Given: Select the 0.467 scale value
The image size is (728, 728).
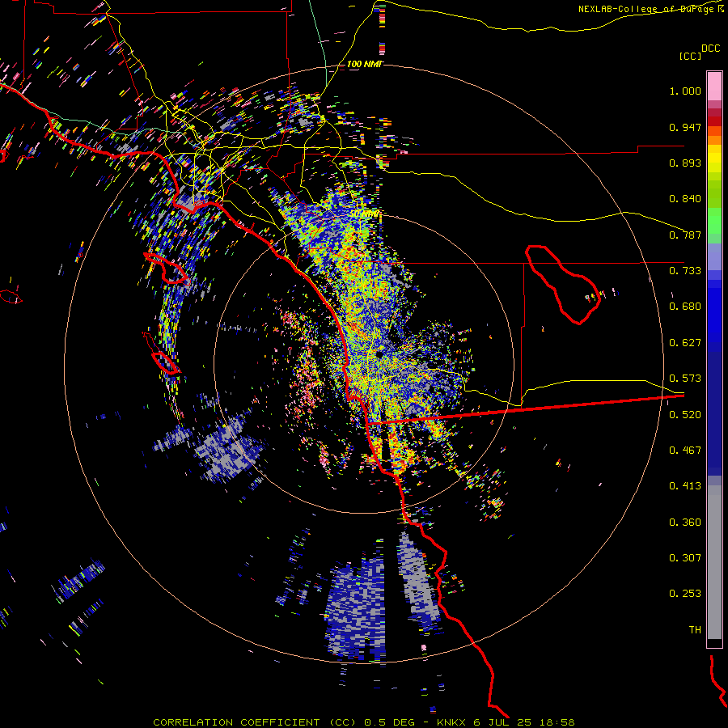Looking at the screenshot, I should (685, 451).
